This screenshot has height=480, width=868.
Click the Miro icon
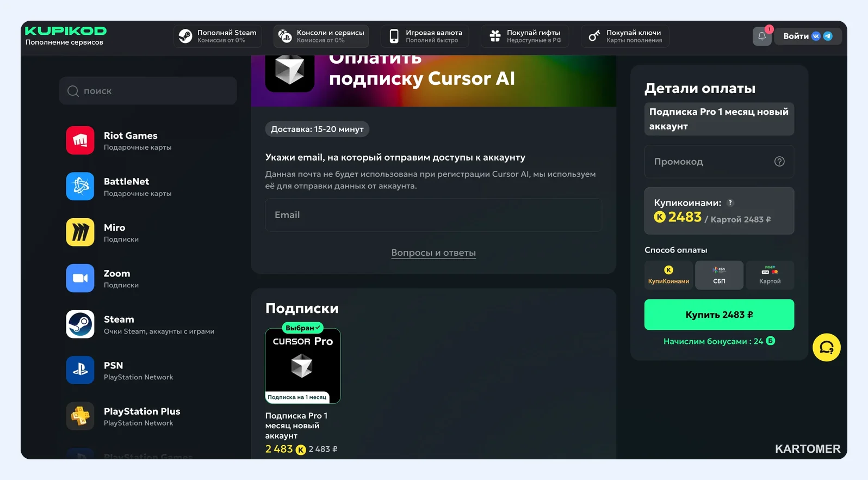80,232
